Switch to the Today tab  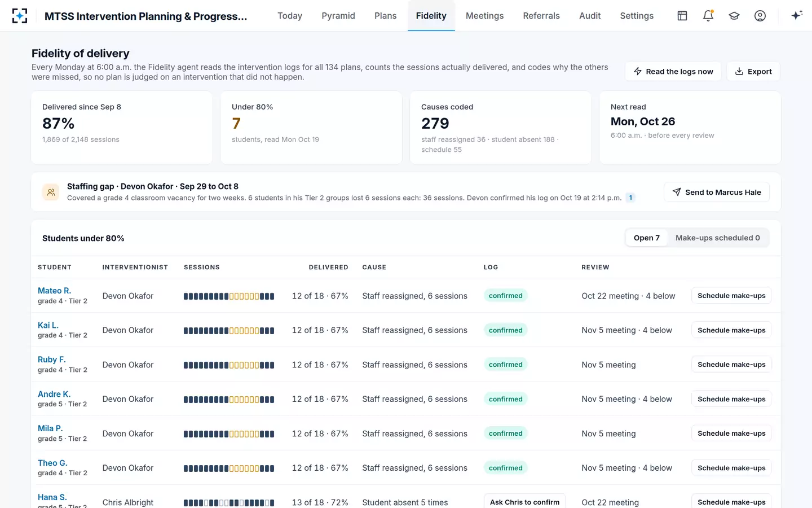click(x=290, y=16)
